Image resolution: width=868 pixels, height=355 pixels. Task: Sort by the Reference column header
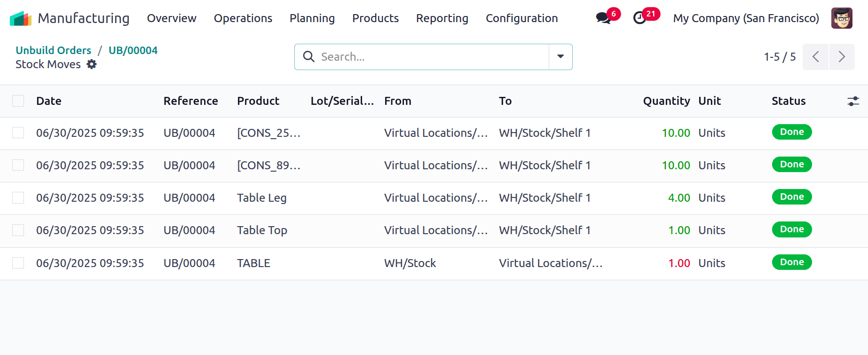pos(190,101)
